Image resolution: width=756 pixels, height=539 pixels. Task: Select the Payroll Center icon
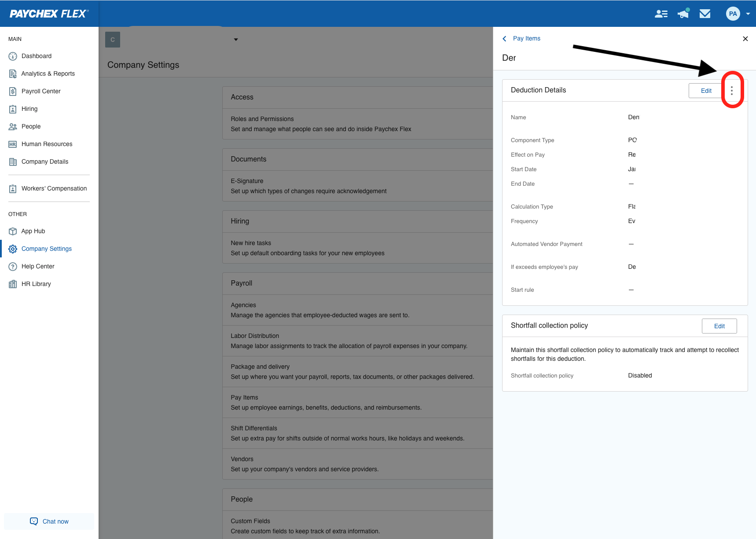[x=13, y=91]
